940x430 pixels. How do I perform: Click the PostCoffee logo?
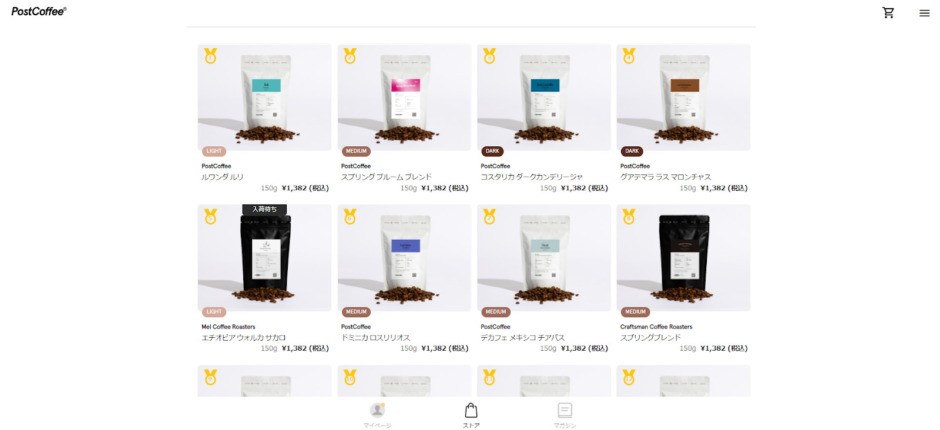(39, 11)
